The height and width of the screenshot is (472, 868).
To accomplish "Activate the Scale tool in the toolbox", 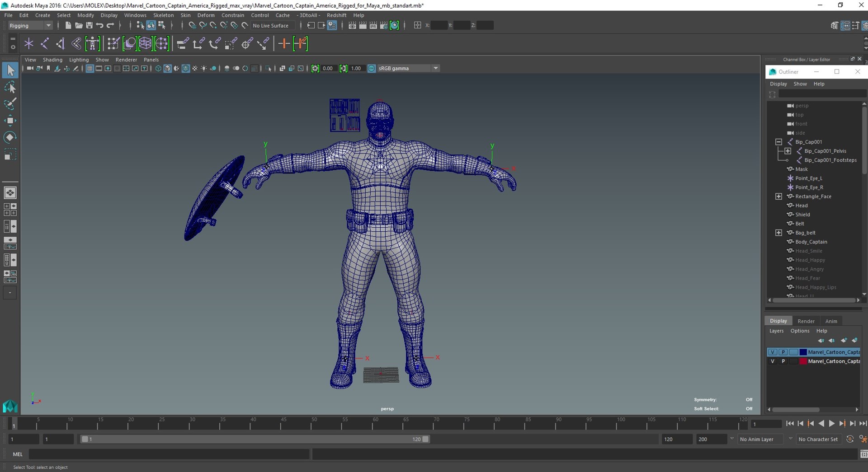I will pyautogui.click(x=10, y=154).
